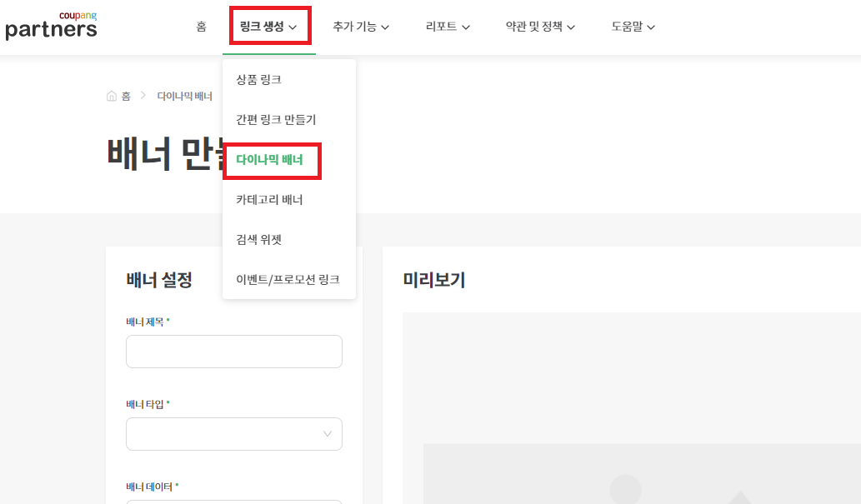
Task: Expand the 링크 생성 menu
Action: click(268, 27)
